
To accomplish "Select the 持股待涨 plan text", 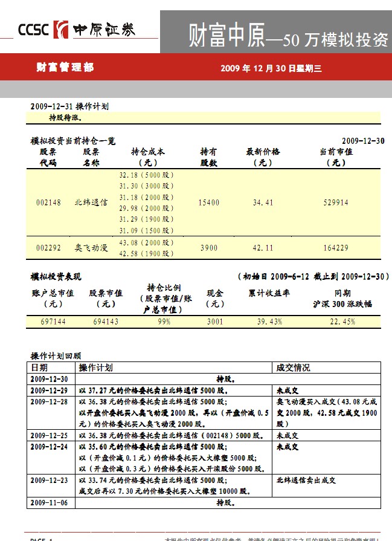I will 65,118.
